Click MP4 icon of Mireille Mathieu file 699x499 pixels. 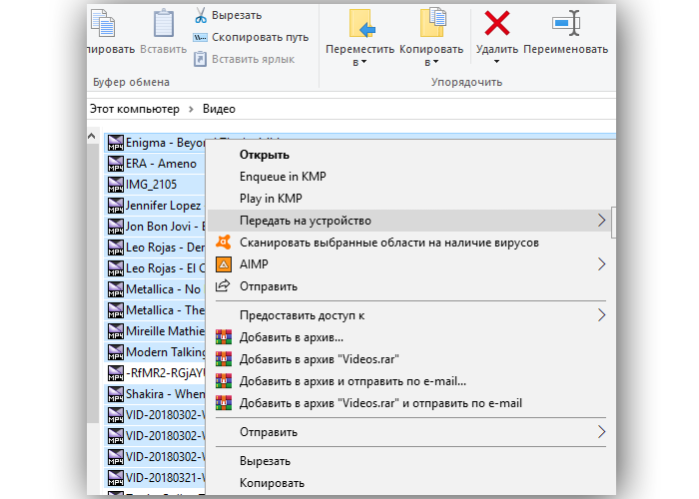[116, 331]
